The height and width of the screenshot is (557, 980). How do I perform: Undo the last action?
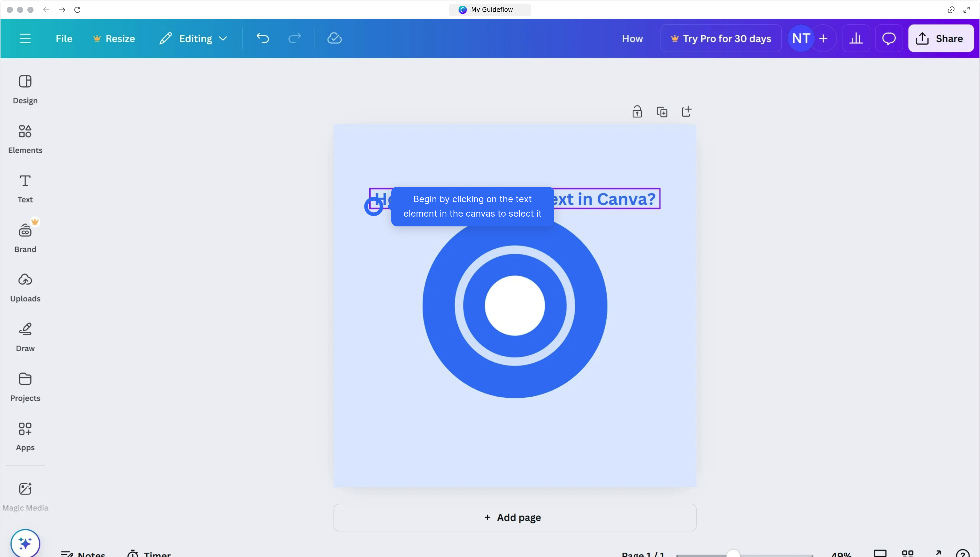coord(262,38)
